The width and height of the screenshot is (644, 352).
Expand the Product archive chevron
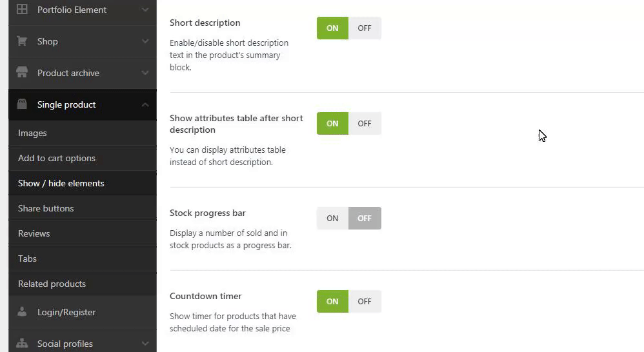click(x=145, y=73)
